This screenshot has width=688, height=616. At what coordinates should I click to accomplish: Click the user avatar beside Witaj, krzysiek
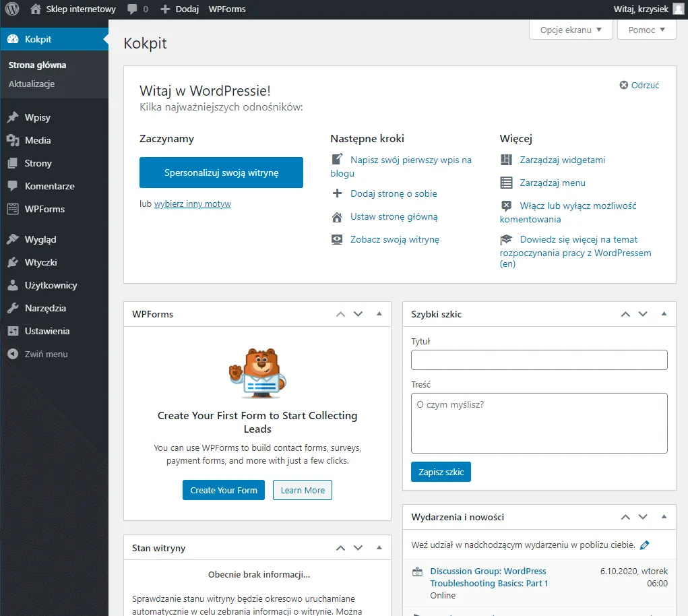pos(679,9)
